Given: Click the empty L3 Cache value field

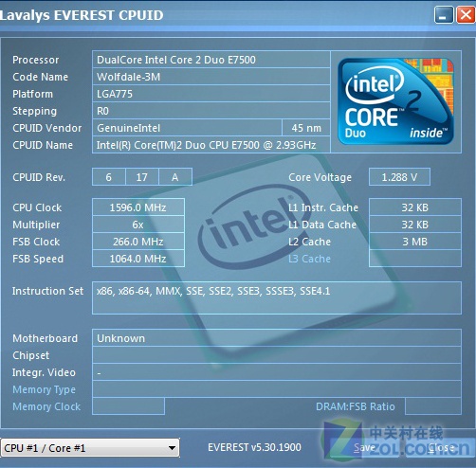Looking at the screenshot, I should 415,259.
